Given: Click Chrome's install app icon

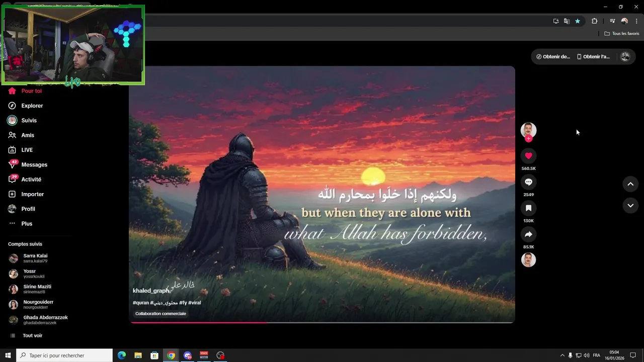Looking at the screenshot, I should 556,21.
